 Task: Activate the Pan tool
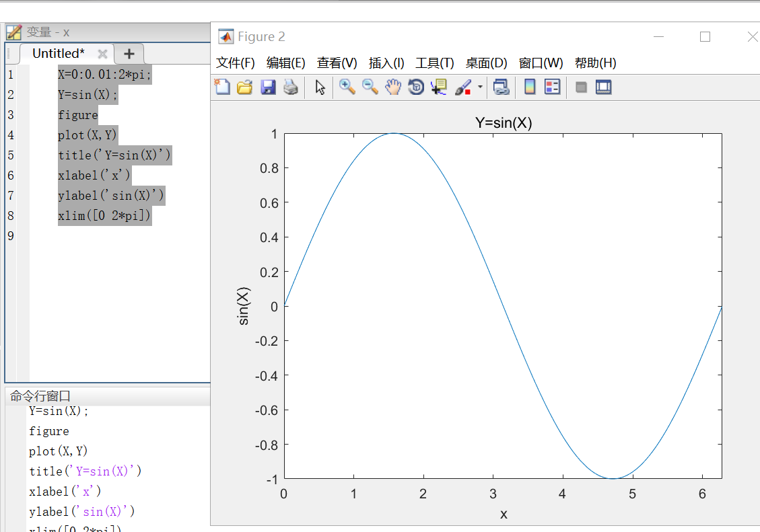(393, 87)
